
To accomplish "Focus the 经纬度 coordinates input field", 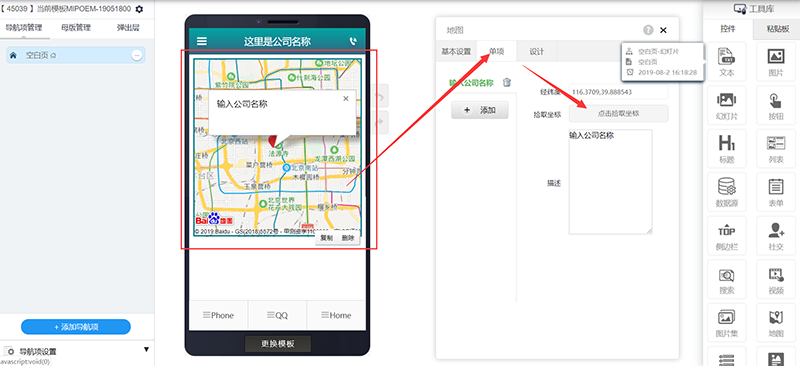I will click(x=618, y=92).
